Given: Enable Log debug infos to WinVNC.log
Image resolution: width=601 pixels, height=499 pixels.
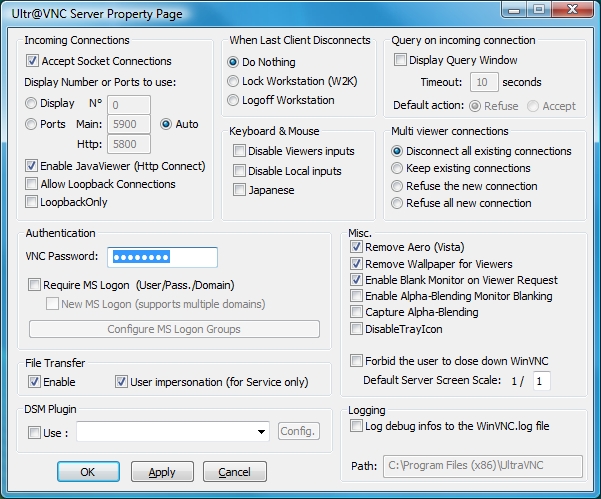Looking at the screenshot, I should click(356, 425).
